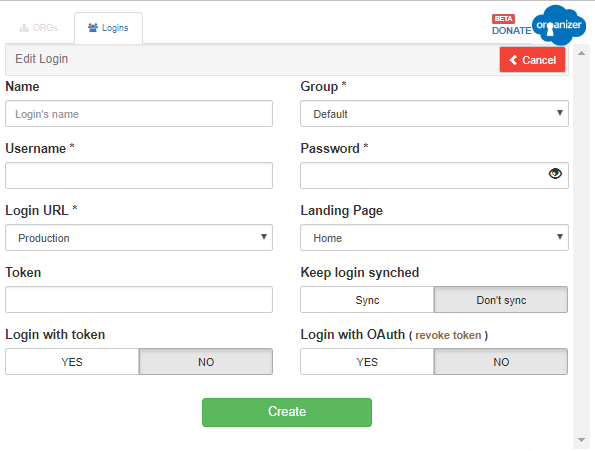Viewport: 595px width, 451px height.
Task: Expand the Login URL Production dropdown
Action: 139,237
